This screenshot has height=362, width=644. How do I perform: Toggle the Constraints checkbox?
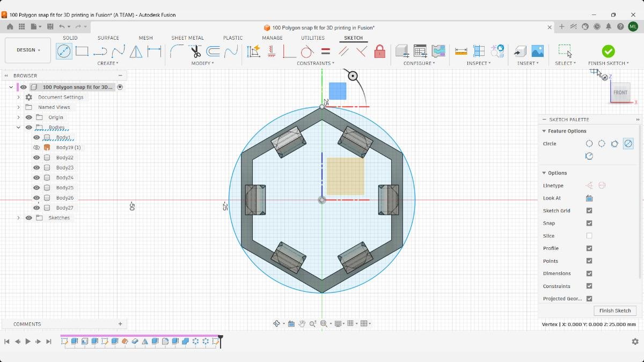[589, 286]
